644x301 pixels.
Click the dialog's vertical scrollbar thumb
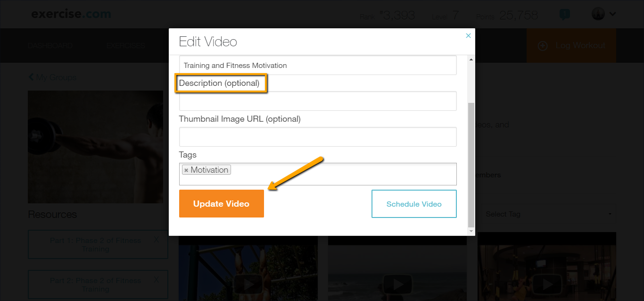tap(471, 164)
